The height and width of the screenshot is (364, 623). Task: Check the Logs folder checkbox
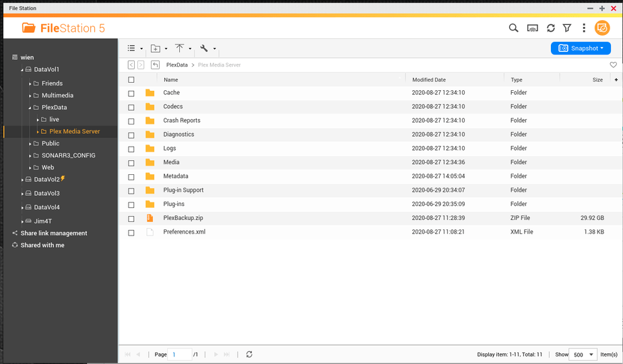[x=131, y=149]
